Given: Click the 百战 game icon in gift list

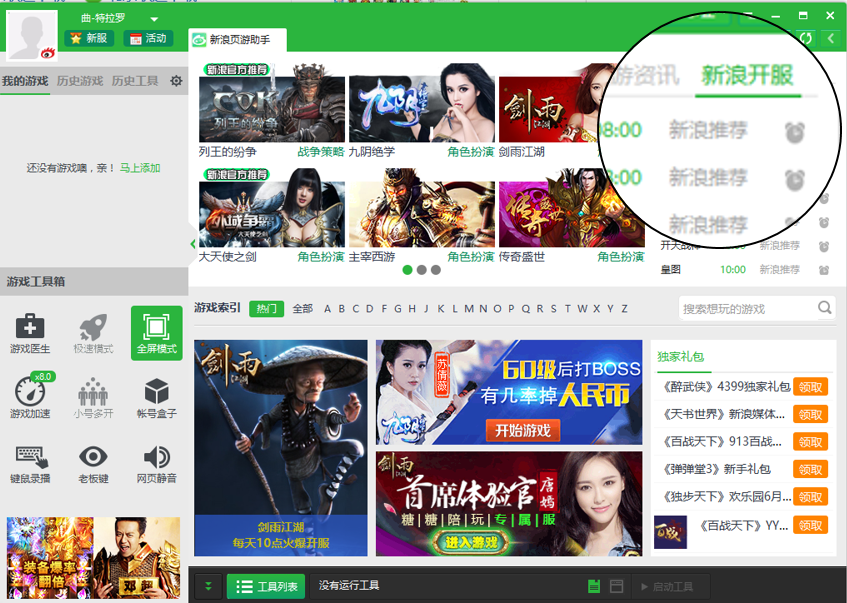Looking at the screenshot, I should point(670,532).
